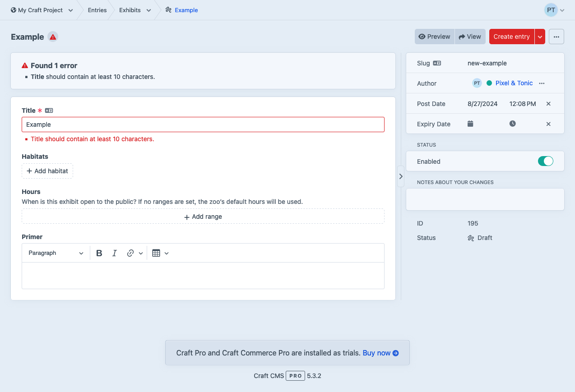
Task: Open the user account menu chevron
Action: coord(562,10)
